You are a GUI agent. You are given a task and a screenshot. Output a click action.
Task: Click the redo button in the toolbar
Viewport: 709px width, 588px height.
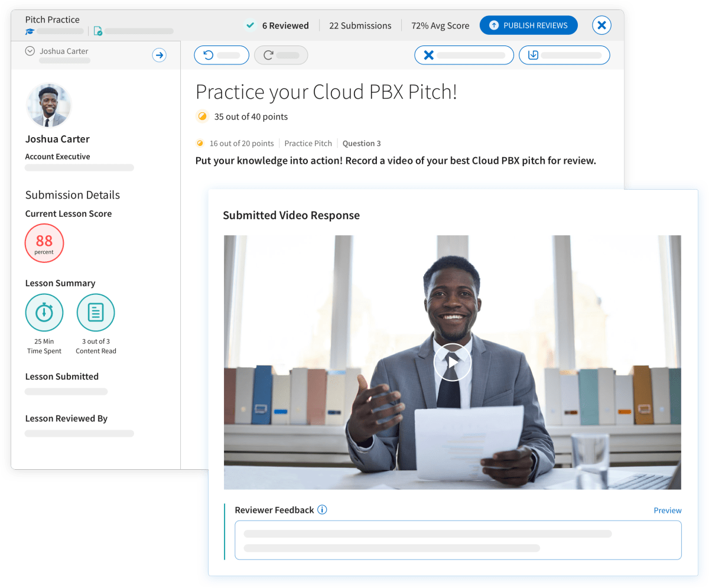281,54
